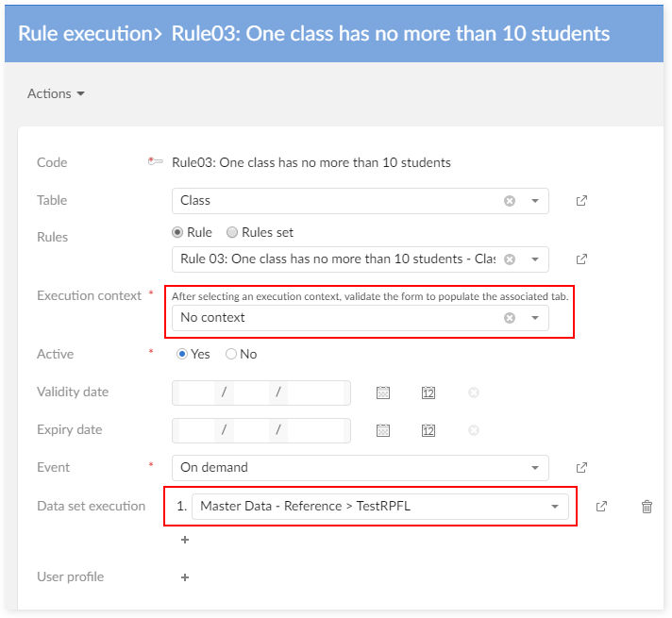Viewport: 672px width, 618px height.
Task: Open the selected rule in external preview
Action: 581,259
